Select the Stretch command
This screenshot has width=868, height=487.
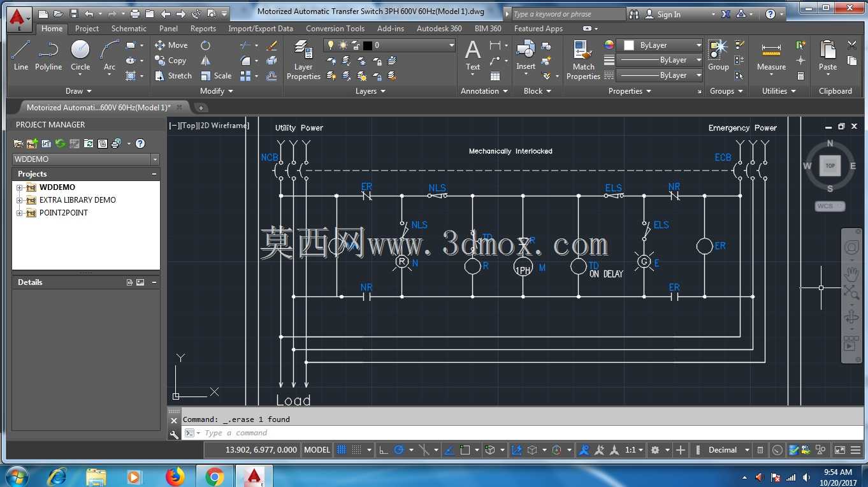pyautogui.click(x=173, y=76)
